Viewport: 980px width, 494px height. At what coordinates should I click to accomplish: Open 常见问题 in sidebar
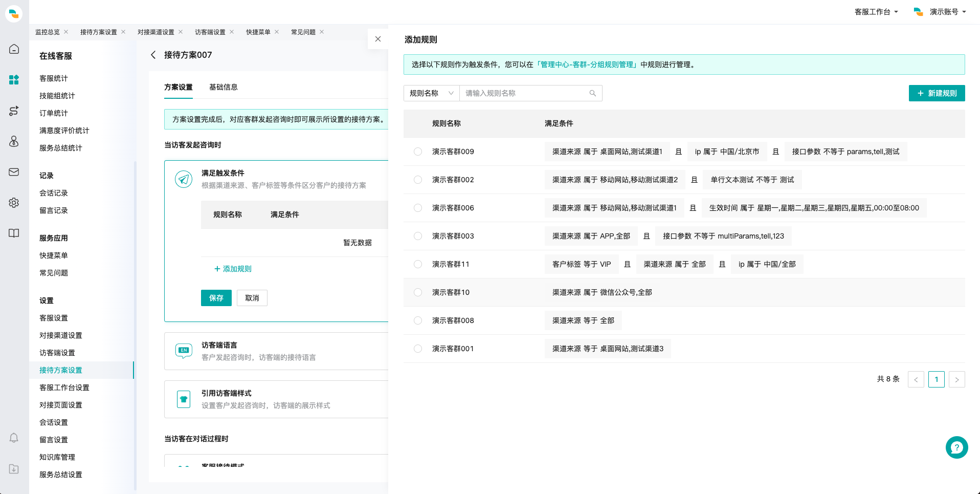coord(54,273)
